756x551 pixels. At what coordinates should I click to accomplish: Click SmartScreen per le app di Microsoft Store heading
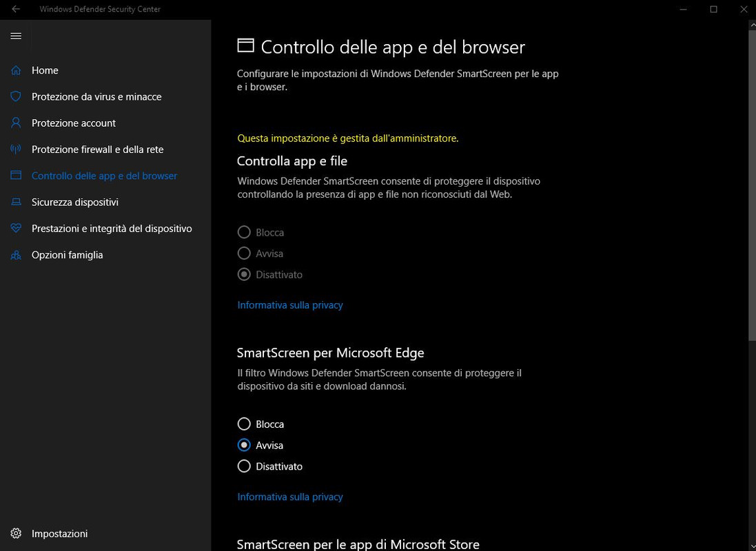(358, 544)
